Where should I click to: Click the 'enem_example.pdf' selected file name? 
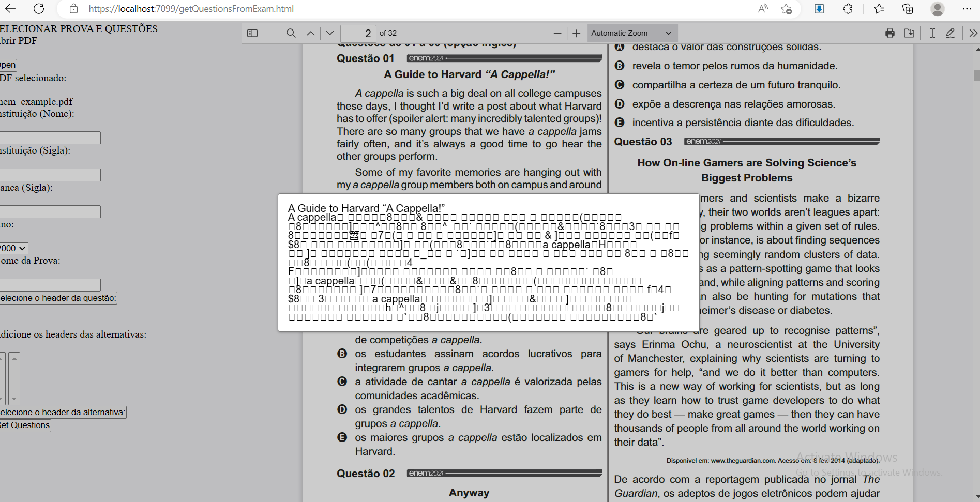click(36, 102)
